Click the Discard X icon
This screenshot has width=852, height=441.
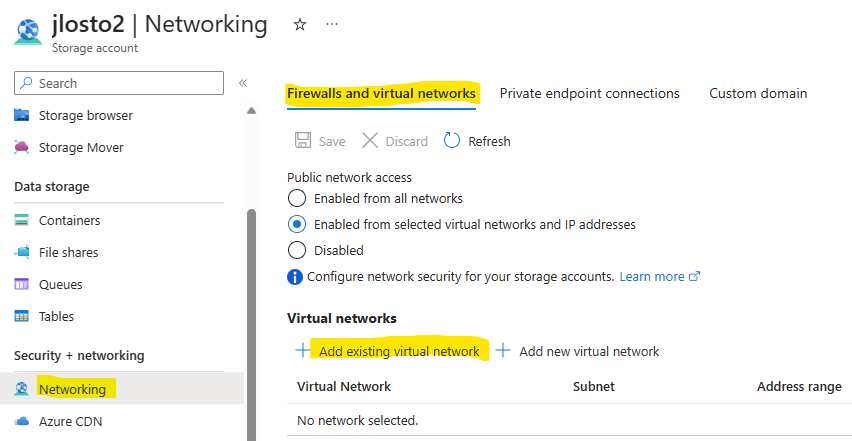[x=370, y=141]
